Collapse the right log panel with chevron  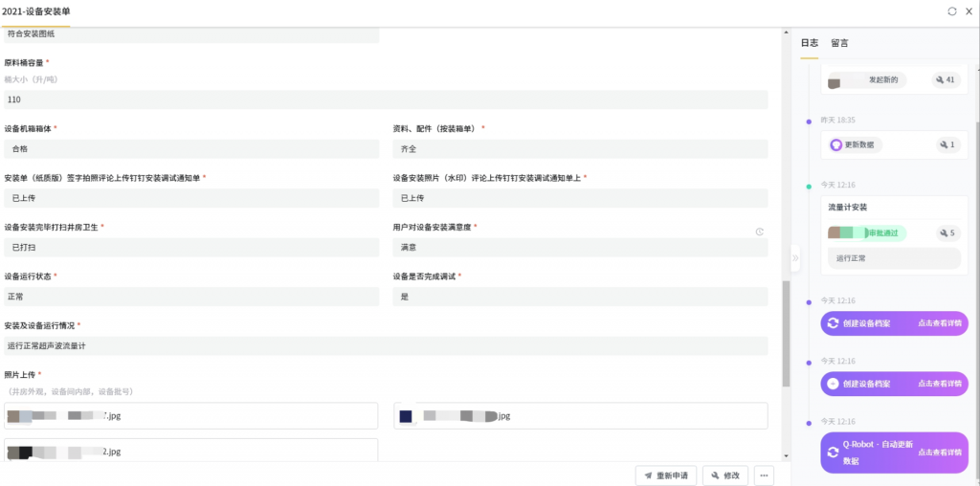pyautogui.click(x=794, y=257)
